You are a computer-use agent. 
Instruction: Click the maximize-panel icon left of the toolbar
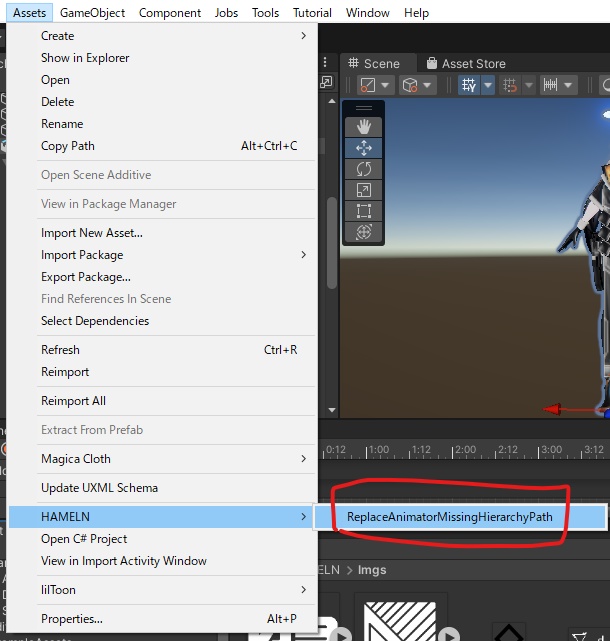[x=326, y=82]
